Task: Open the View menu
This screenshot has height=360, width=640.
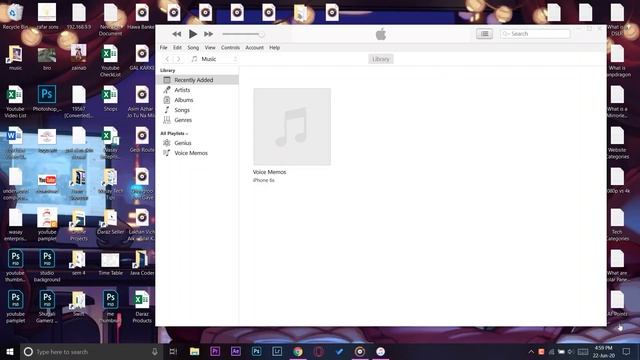Action: [x=210, y=48]
